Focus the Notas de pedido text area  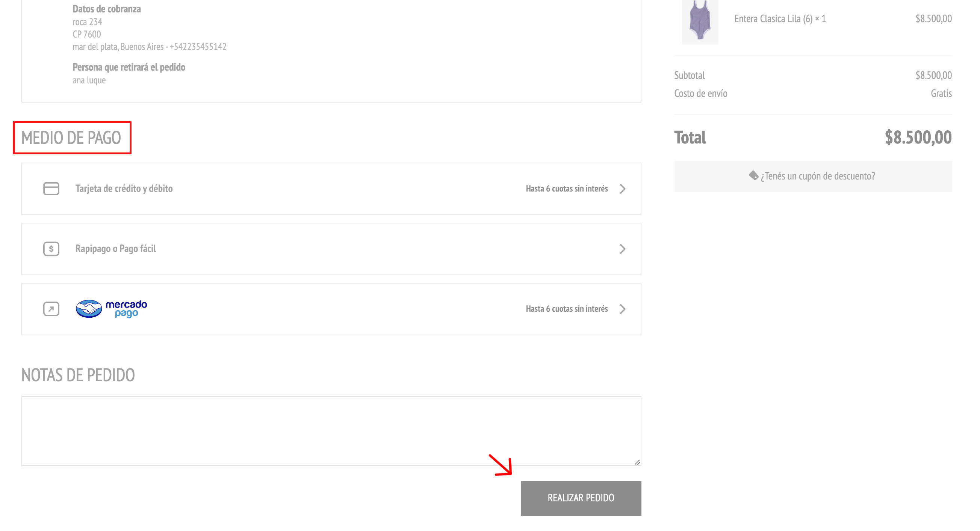click(x=331, y=431)
